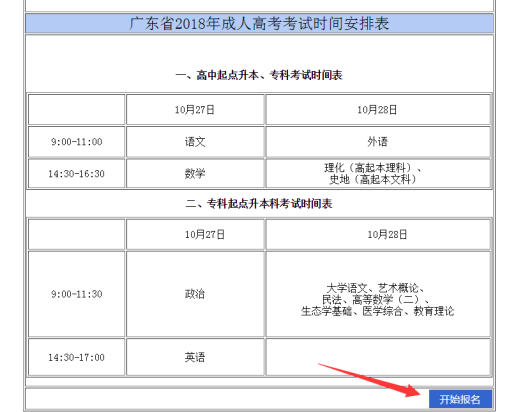Click heading 二、专科起点升本科考试时间表
The image size is (517, 412).
click(259, 204)
